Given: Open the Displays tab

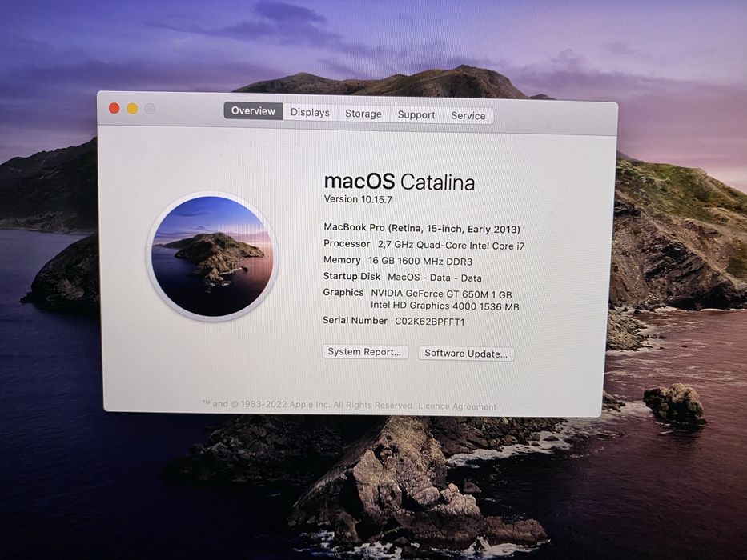Looking at the screenshot, I should pyautogui.click(x=310, y=112).
